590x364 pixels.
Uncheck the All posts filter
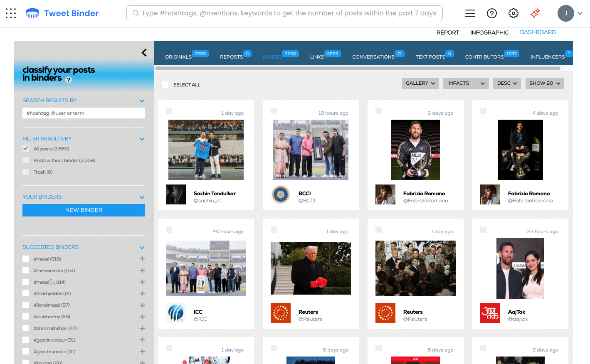click(25, 148)
